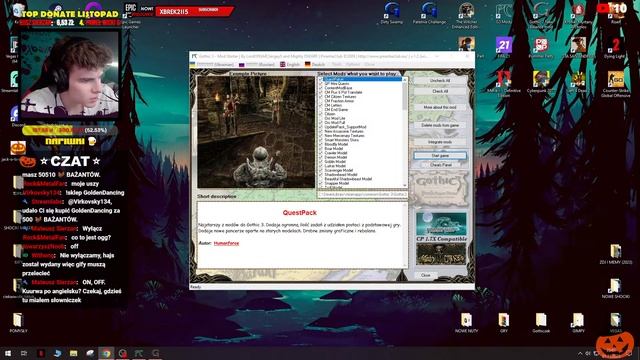Enable the CM End Game checkbox
Image resolution: width=640 pixels, height=360 pixels.
point(321,109)
